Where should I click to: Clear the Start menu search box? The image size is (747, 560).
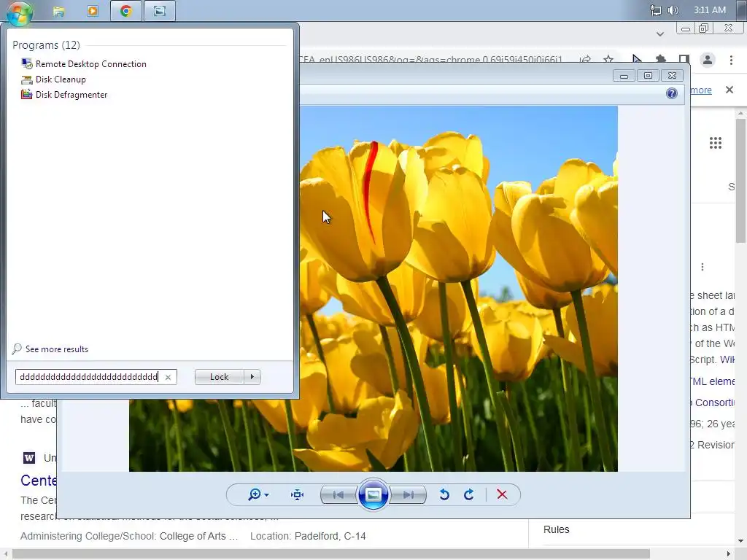point(168,377)
